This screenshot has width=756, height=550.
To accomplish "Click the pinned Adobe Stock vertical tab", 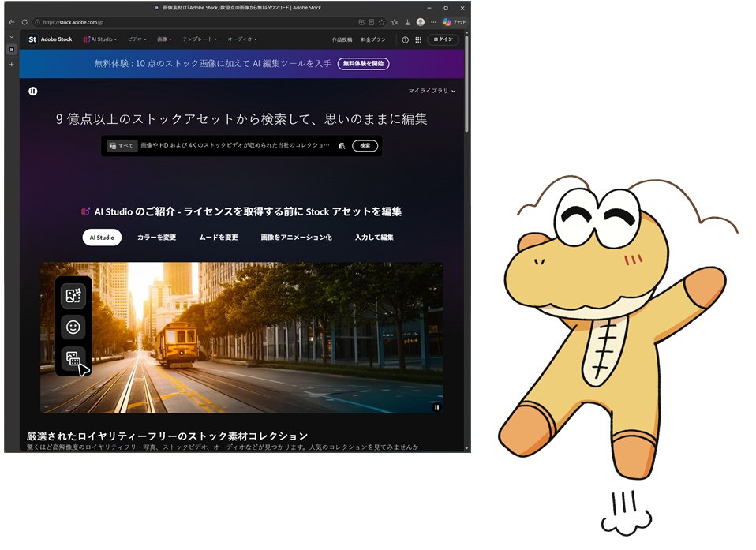I will [12, 49].
